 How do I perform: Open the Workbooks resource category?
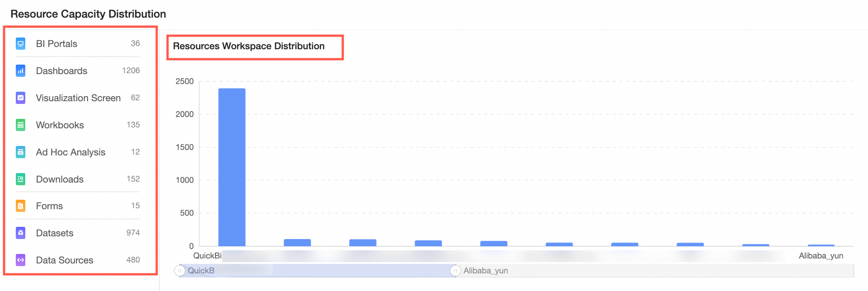(x=78, y=125)
